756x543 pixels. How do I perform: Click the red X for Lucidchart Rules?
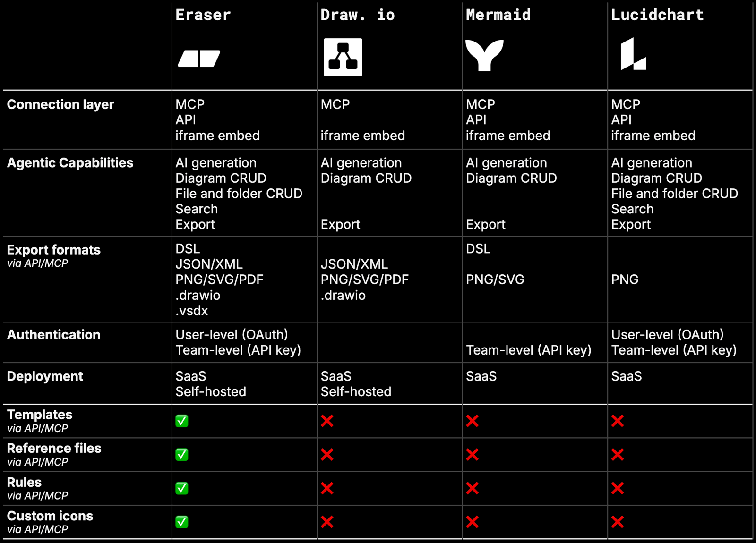pyautogui.click(x=618, y=488)
